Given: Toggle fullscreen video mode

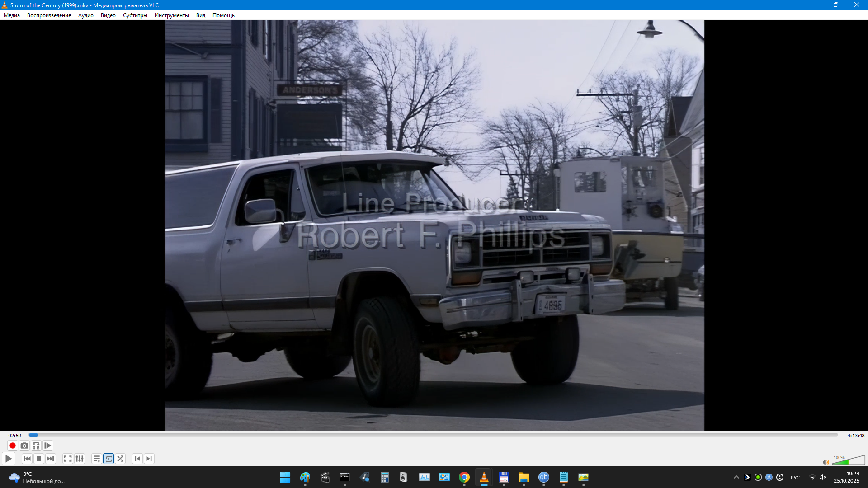Looking at the screenshot, I should pyautogui.click(x=68, y=459).
